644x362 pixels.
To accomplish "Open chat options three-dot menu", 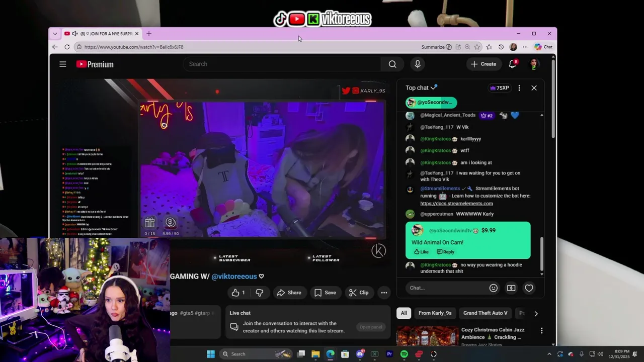I will [519, 88].
